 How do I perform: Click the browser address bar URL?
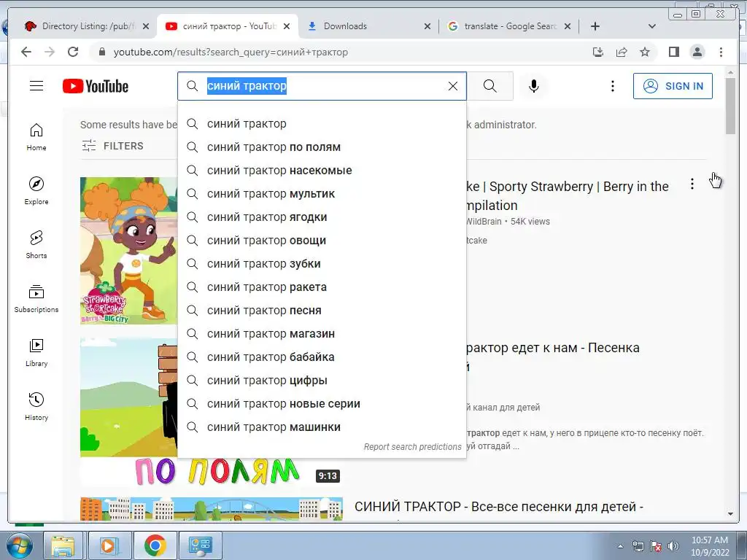[231, 52]
